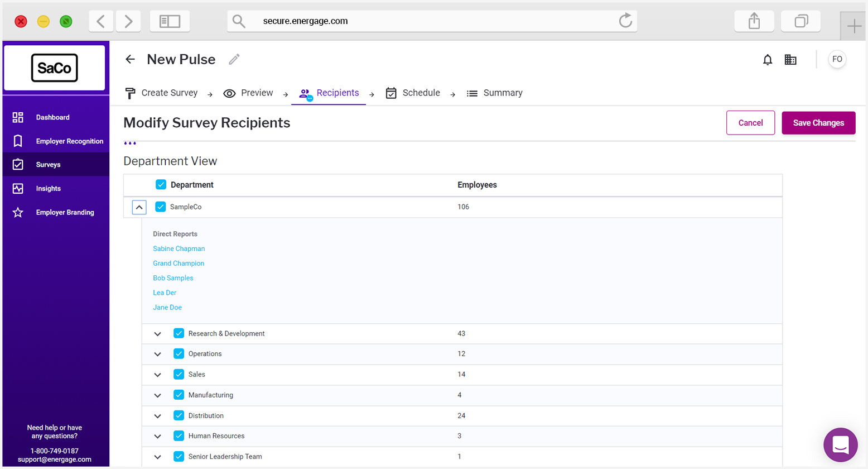868x469 pixels.
Task: Uncheck the Human Resources checkbox
Action: click(x=179, y=435)
